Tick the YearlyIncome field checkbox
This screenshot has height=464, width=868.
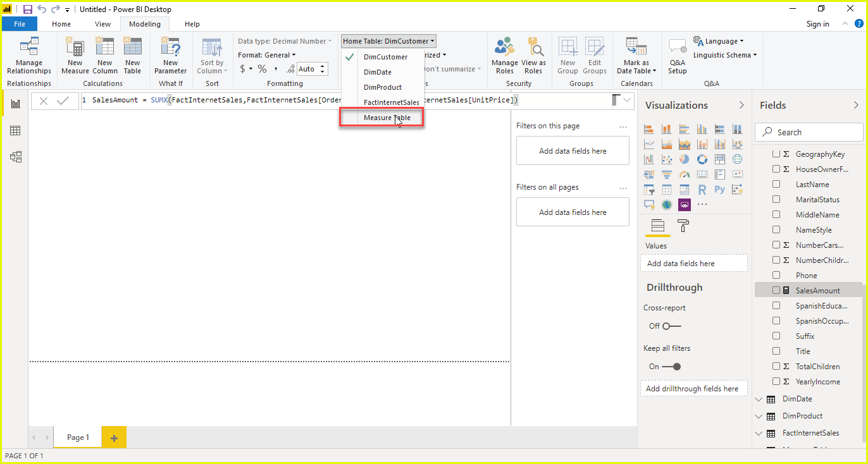click(776, 382)
